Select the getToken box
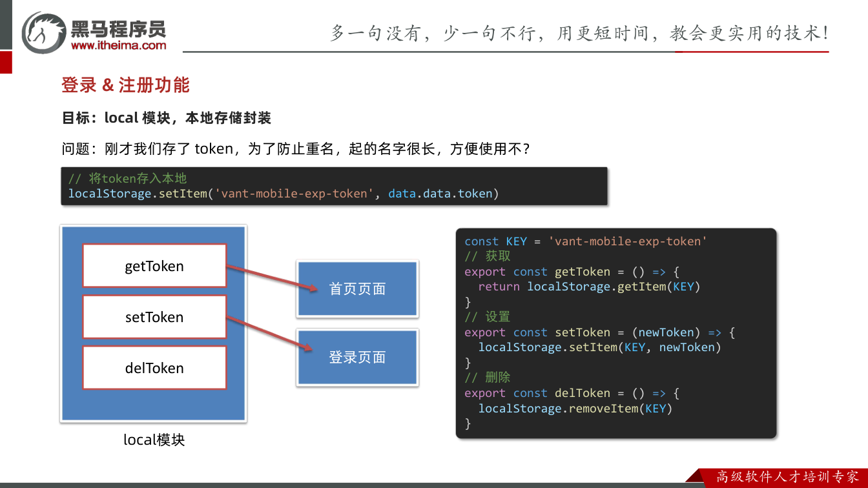Screen dimensions: 868x488 coord(154,266)
